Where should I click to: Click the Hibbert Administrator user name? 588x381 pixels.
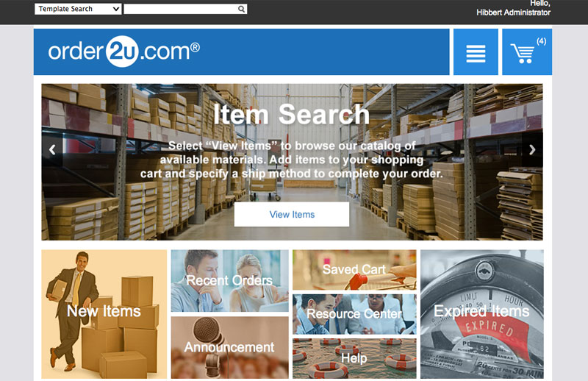[x=513, y=13]
